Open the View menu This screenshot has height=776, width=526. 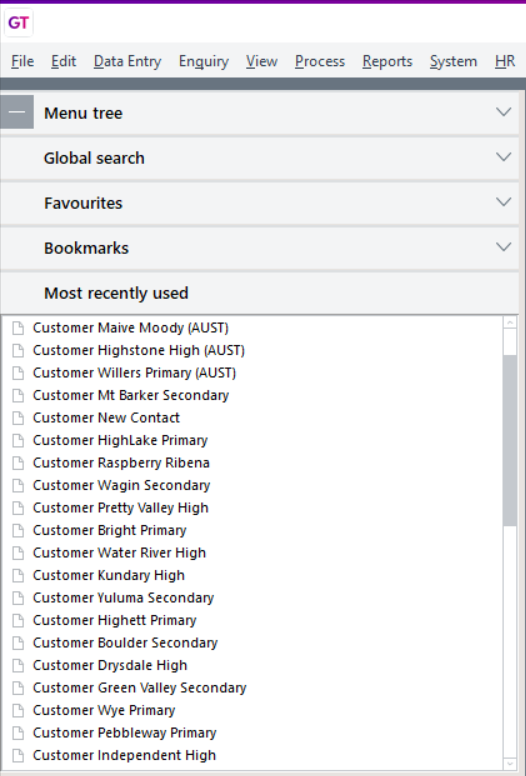[x=262, y=61]
